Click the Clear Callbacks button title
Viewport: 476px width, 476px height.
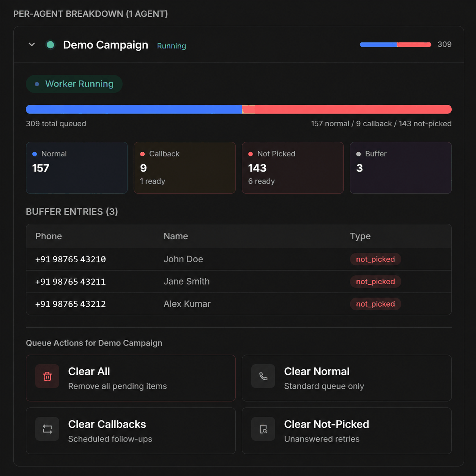click(107, 424)
